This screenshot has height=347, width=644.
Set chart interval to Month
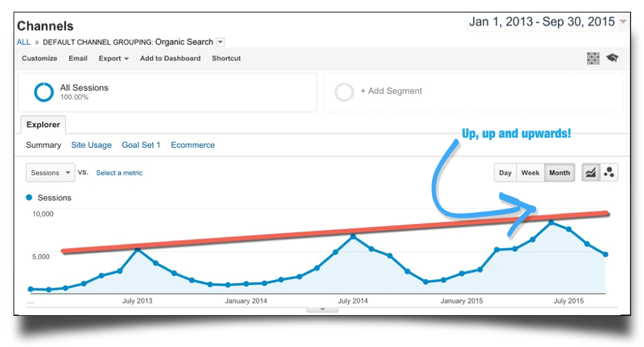(x=559, y=173)
